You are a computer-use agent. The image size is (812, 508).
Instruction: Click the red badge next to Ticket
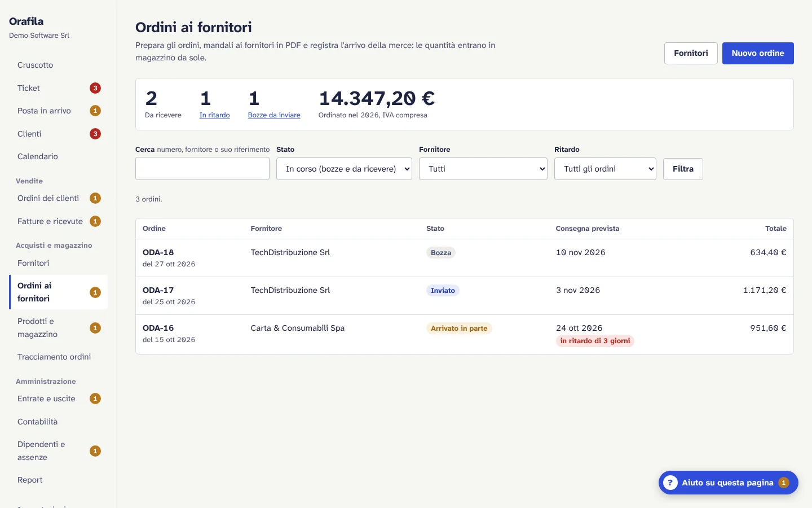pos(95,88)
